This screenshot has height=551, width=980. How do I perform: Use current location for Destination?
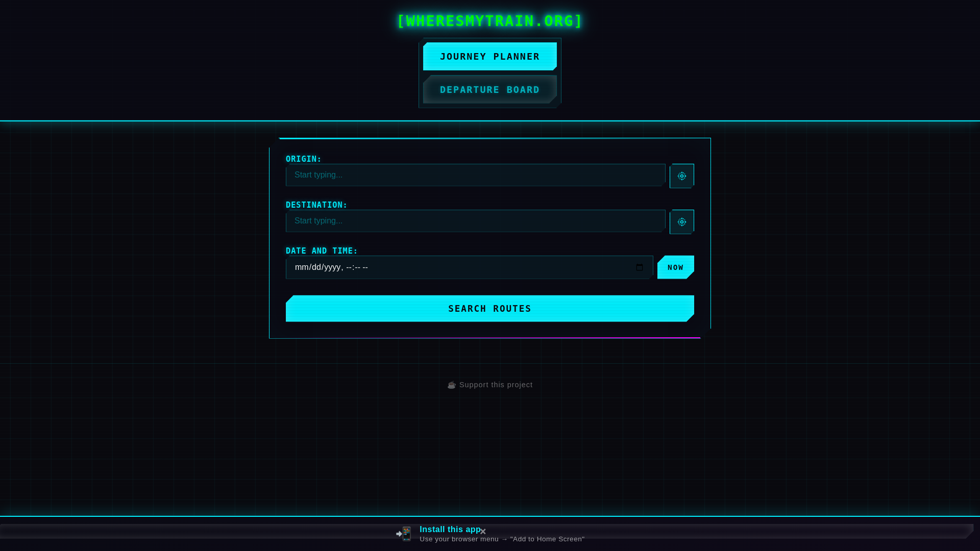pos(681,222)
